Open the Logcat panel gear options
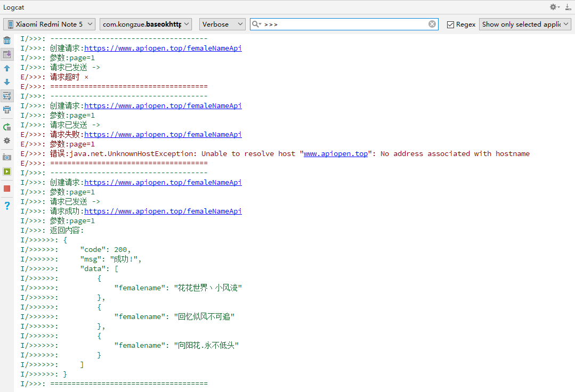The width and height of the screenshot is (575, 392). coord(554,7)
